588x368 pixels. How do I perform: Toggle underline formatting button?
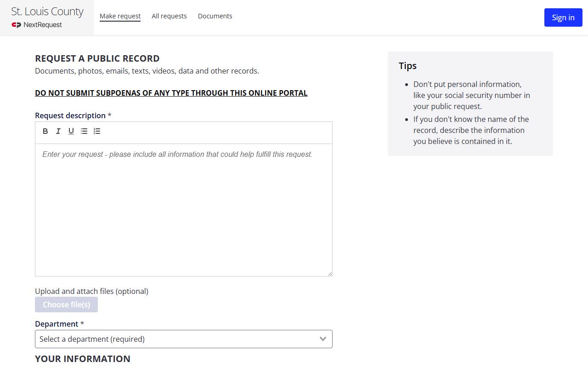coord(71,131)
